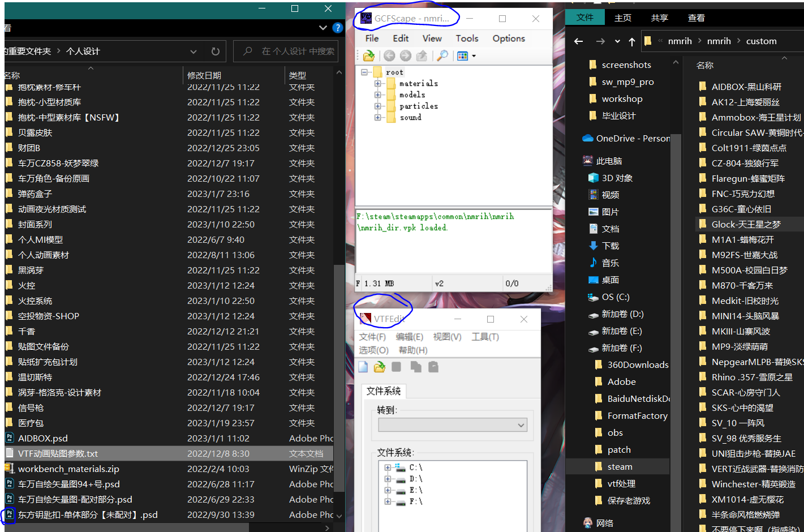The width and height of the screenshot is (804, 532).
Task: Expand the C:\ drive in VTFEdit file system
Action: click(x=388, y=467)
